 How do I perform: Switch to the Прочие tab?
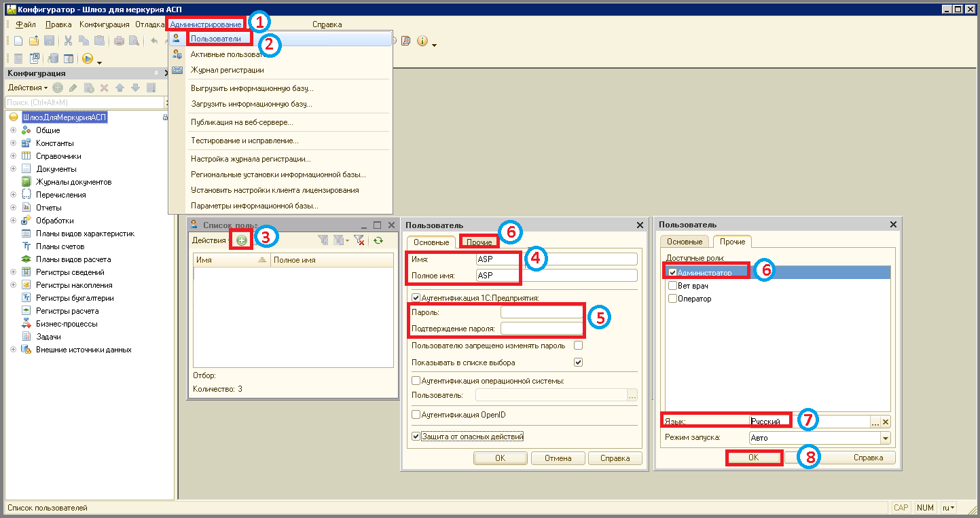[479, 242]
